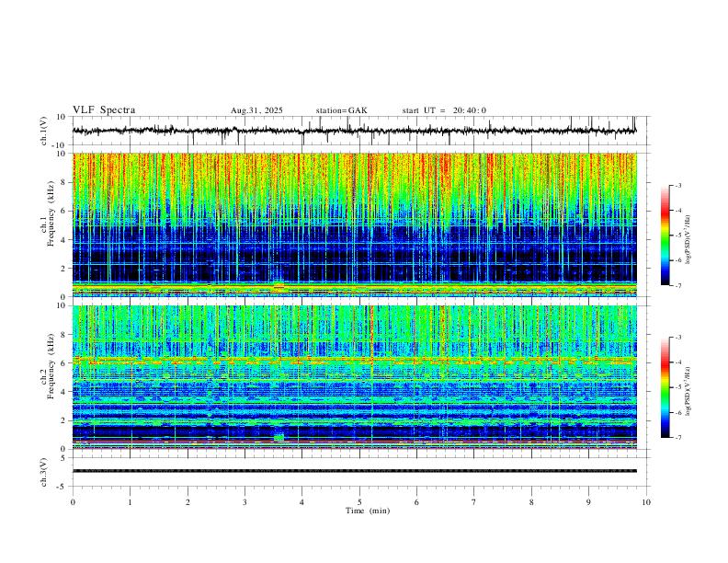This screenshot has height=563, width=728.
Task: Click the "1" tick on the time axis
Action: pyautogui.click(x=130, y=502)
